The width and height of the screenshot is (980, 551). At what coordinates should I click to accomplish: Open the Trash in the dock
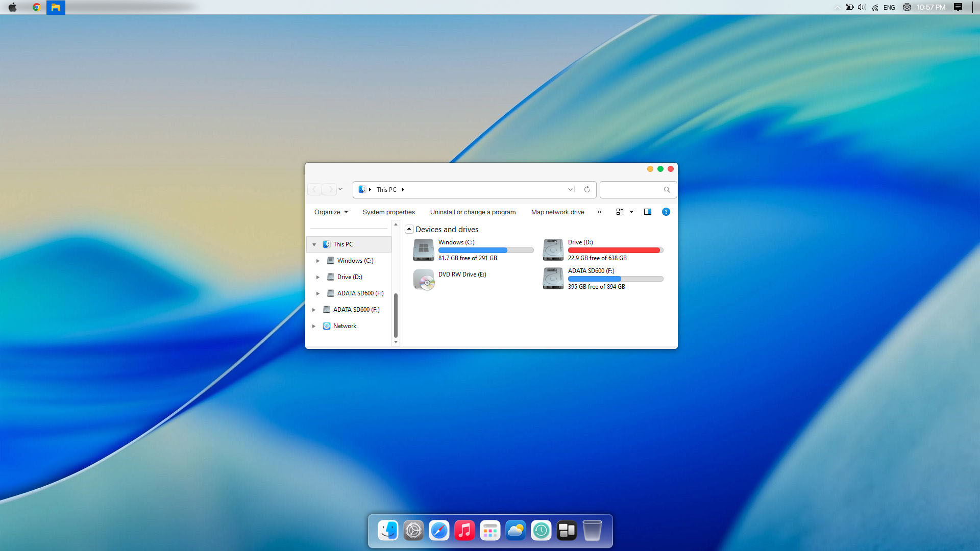592,530
